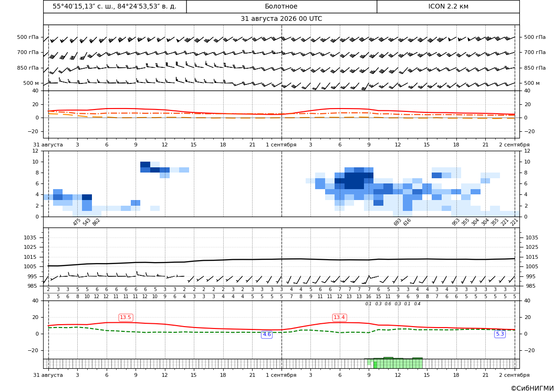Select the blue 5.3 minimum temperature label
Screen dimensions: 554x392
click(x=500, y=334)
